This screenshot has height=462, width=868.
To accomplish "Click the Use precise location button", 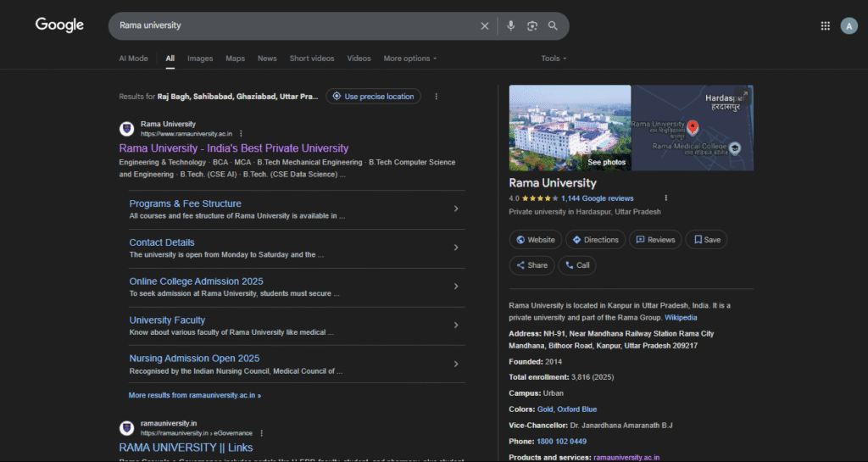I will point(373,97).
